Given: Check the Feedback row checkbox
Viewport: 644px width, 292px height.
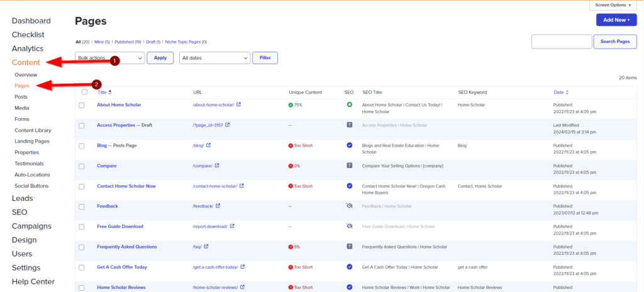Looking at the screenshot, I should (x=82, y=206).
